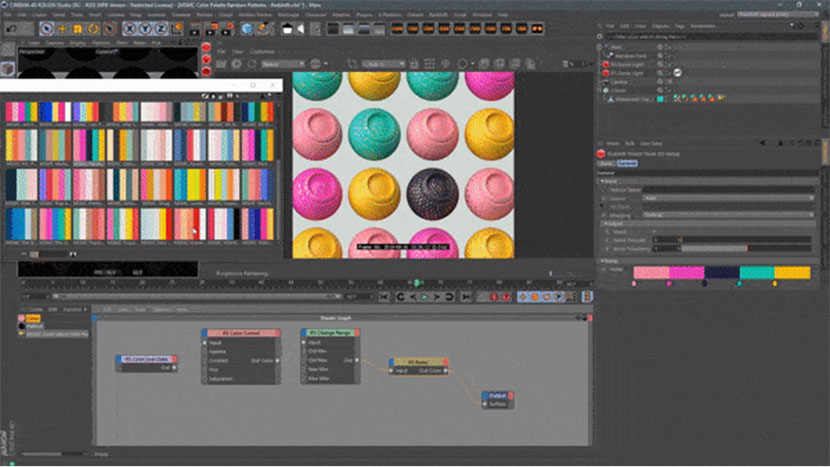Go to start of timeline button
The width and height of the screenshot is (830, 467).
(x=384, y=297)
